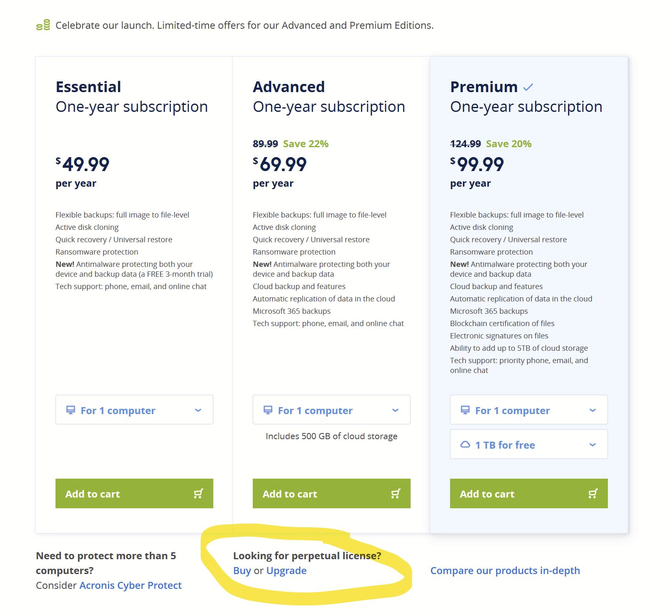
Task: Open the '1 TB for free' storage dropdown
Action: point(592,445)
